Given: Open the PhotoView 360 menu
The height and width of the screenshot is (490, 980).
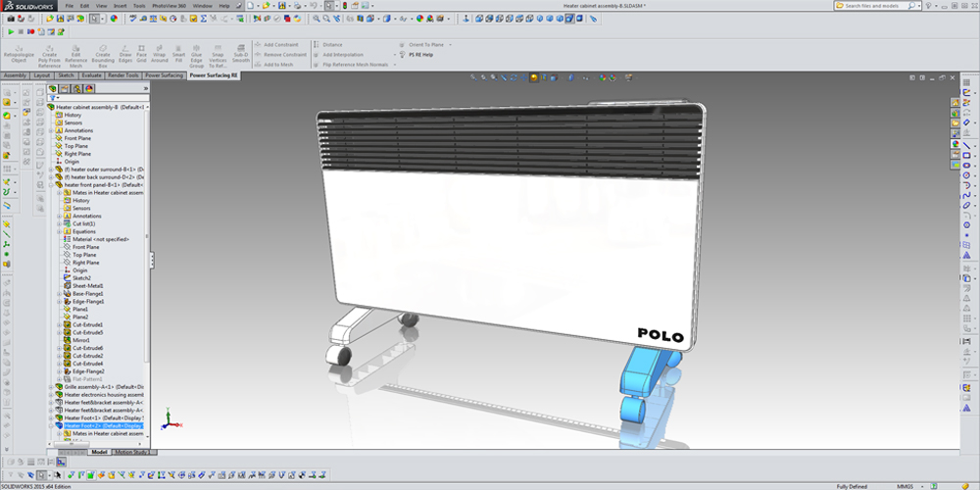Looking at the screenshot, I should [169, 6].
